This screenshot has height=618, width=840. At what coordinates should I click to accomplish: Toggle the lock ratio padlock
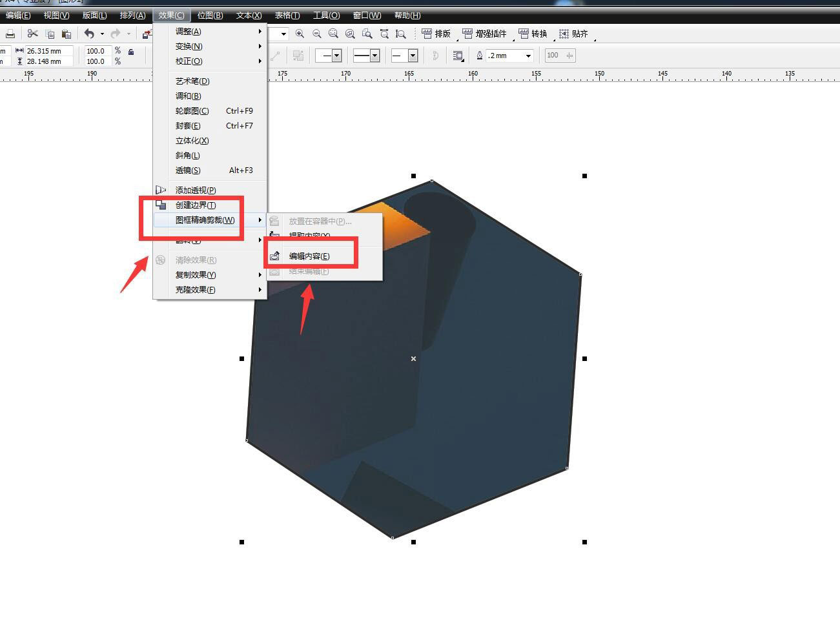click(131, 52)
